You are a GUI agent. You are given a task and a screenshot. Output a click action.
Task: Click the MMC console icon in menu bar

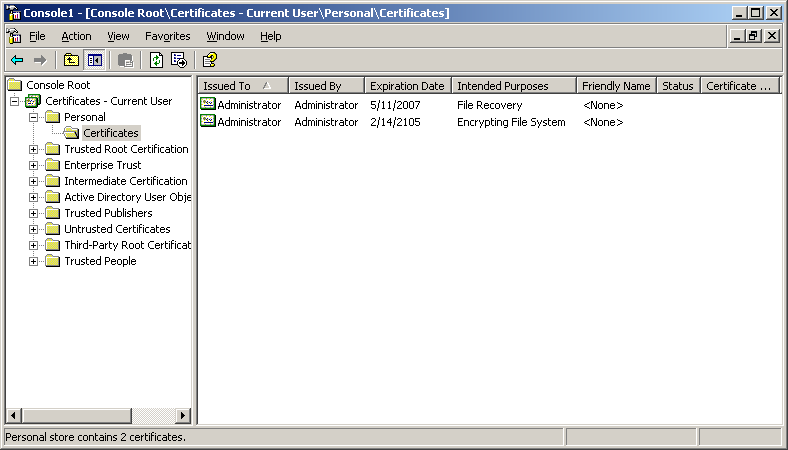(x=14, y=36)
